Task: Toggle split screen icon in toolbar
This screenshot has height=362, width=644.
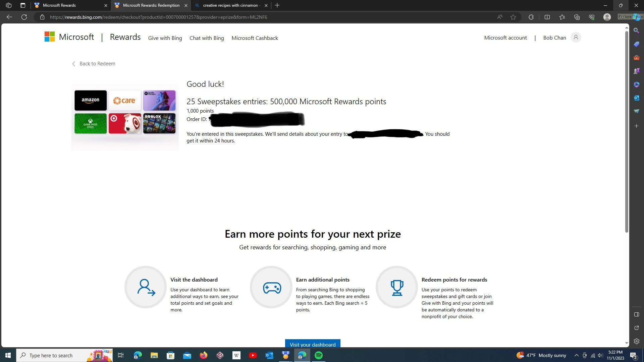Action: click(547, 17)
